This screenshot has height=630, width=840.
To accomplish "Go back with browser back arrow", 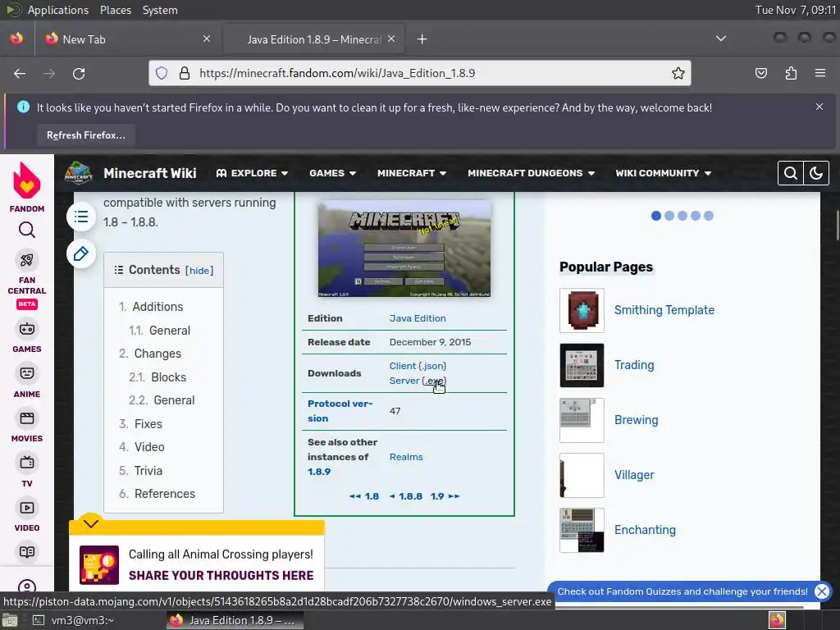I will pos(20,73).
